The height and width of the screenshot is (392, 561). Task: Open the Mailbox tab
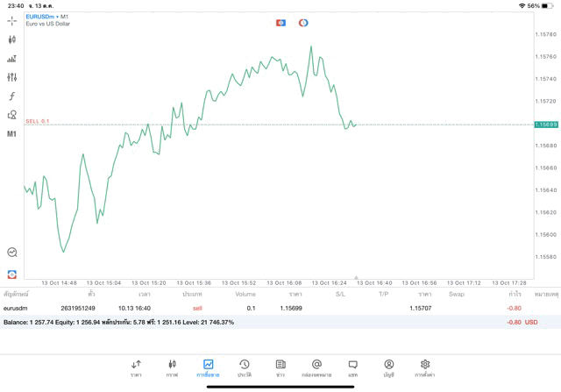pyautogui.click(x=316, y=368)
